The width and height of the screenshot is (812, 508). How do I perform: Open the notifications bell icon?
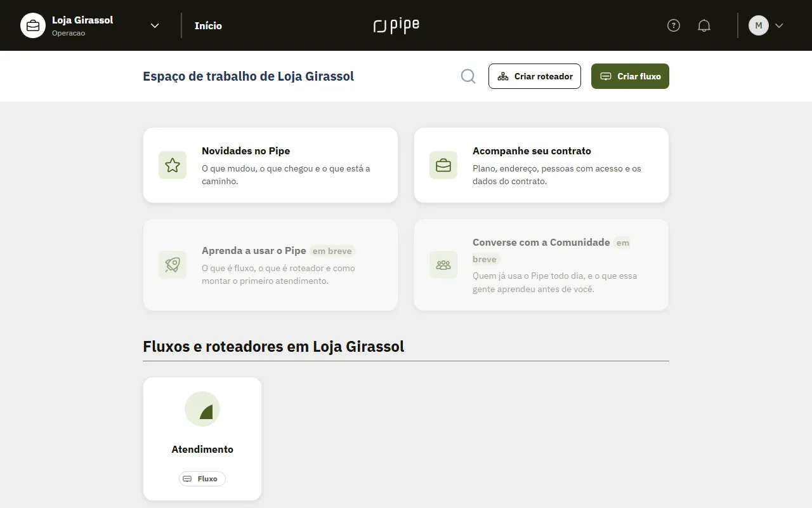tap(704, 25)
